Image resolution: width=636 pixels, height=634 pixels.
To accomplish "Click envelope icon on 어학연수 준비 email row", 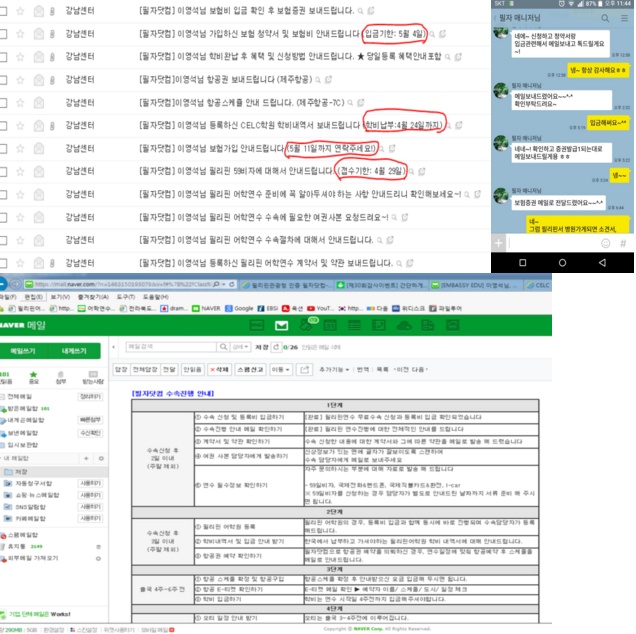I will (x=39, y=195).
